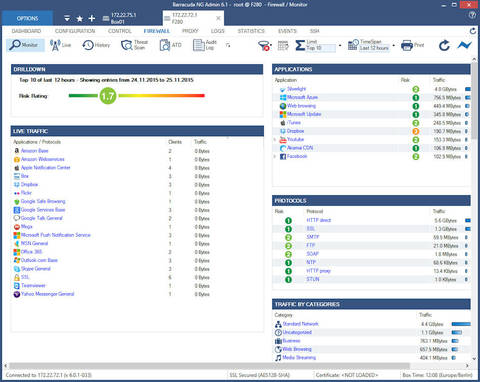Open the HTTP direct protocol link
The width and height of the screenshot is (480, 382).
click(319, 220)
